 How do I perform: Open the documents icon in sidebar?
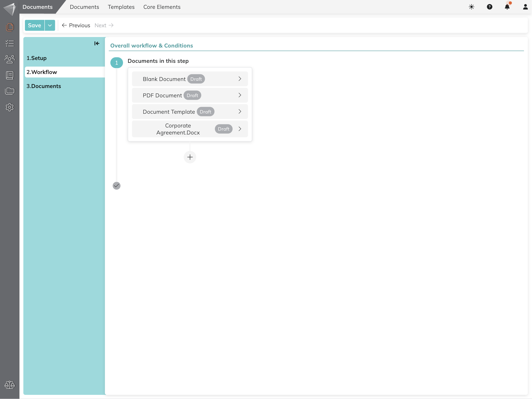[10, 27]
